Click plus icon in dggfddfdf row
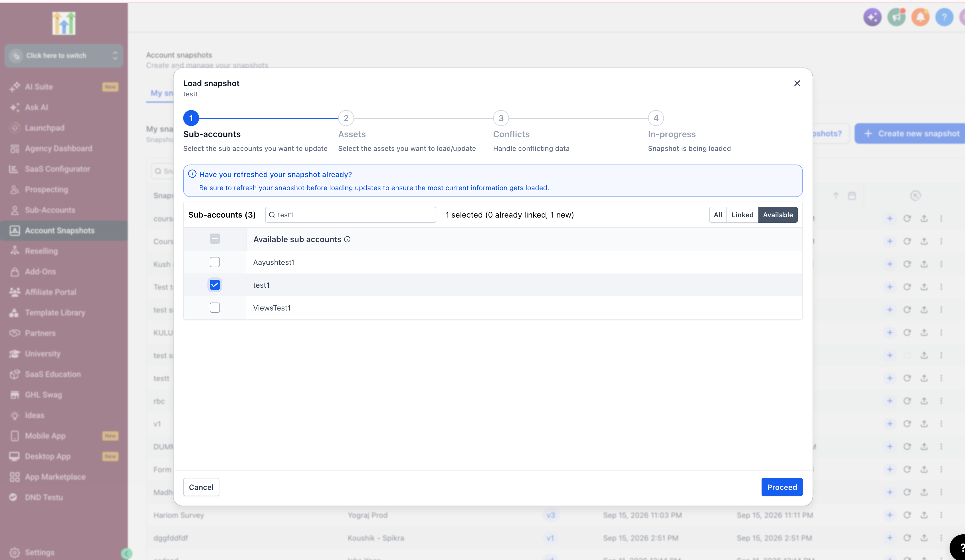 [890, 538]
